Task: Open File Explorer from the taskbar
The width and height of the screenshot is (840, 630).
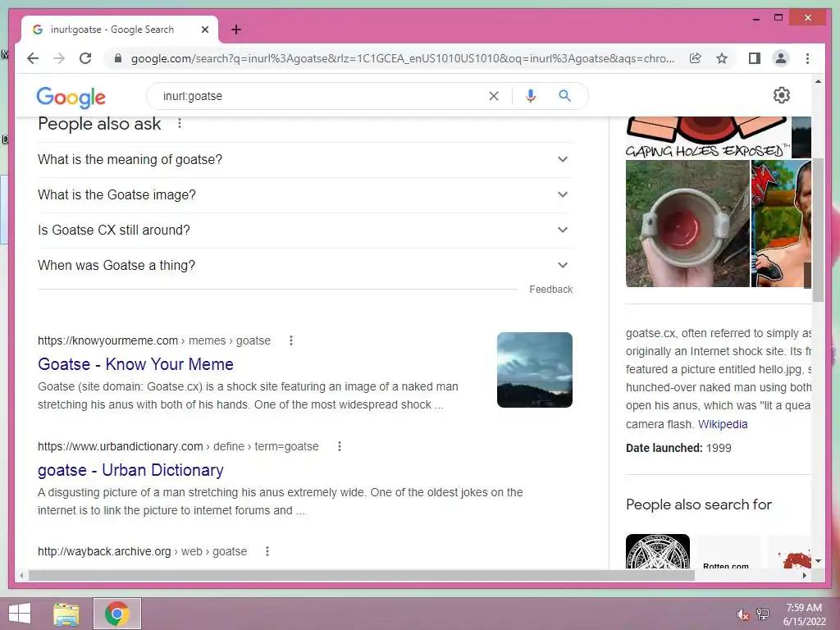Action: tap(66, 614)
